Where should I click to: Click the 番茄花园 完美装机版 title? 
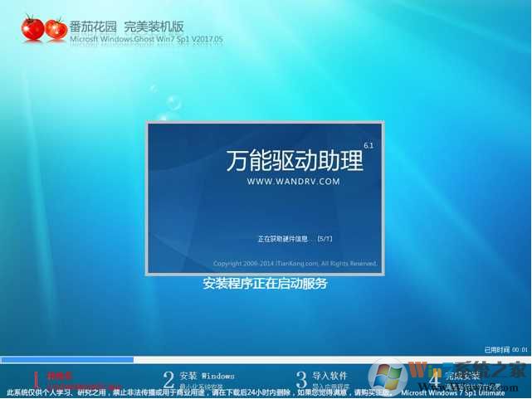pyautogui.click(x=127, y=27)
